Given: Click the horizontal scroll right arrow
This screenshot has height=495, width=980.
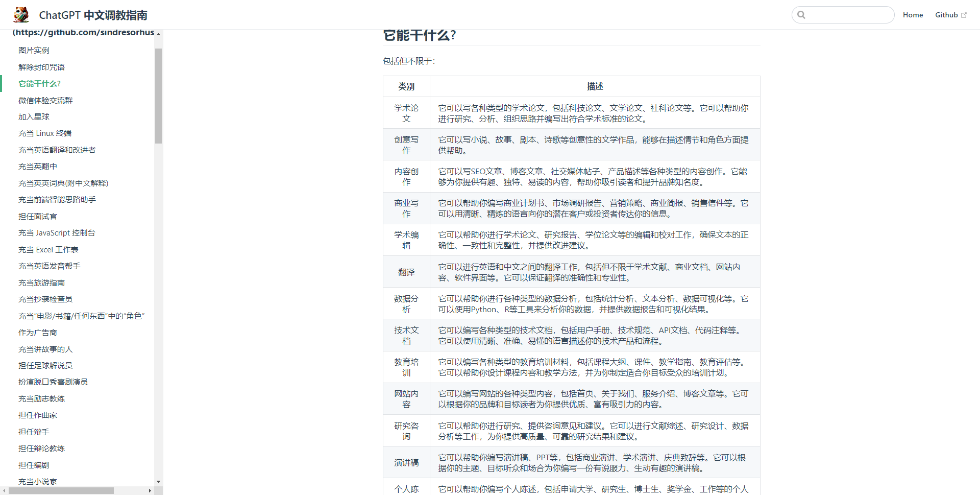Looking at the screenshot, I should 150,490.
